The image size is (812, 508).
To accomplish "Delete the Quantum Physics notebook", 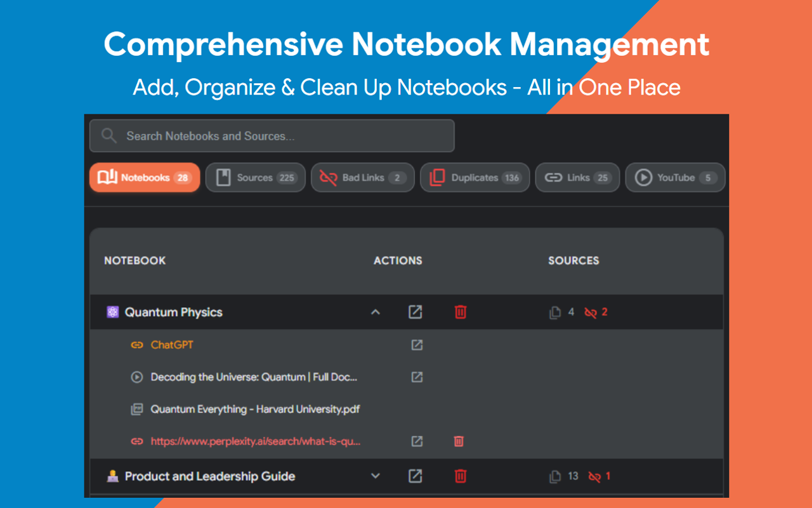I will (461, 312).
